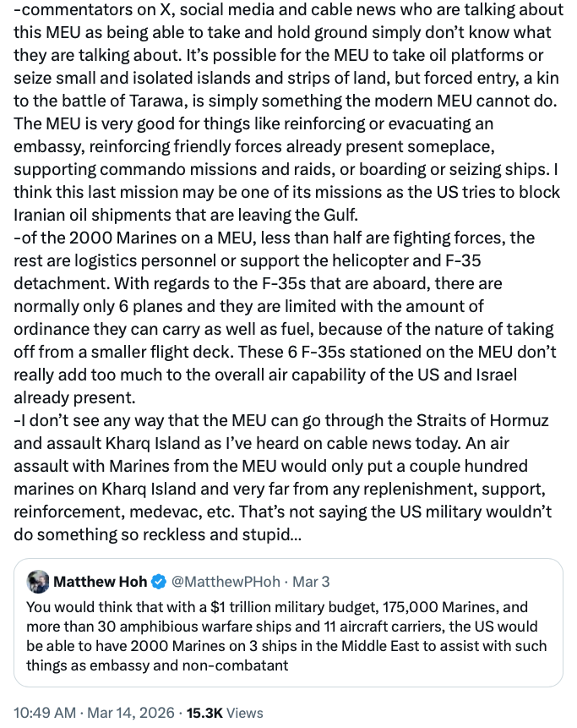Open the quoted tweet about $1 trillion budget

(x=287, y=636)
